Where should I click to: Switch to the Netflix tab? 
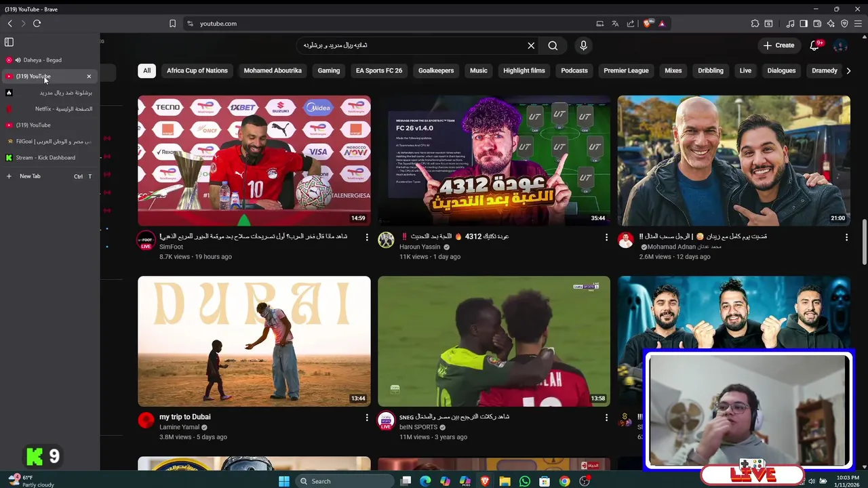pyautogui.click(x=49, y=108)
